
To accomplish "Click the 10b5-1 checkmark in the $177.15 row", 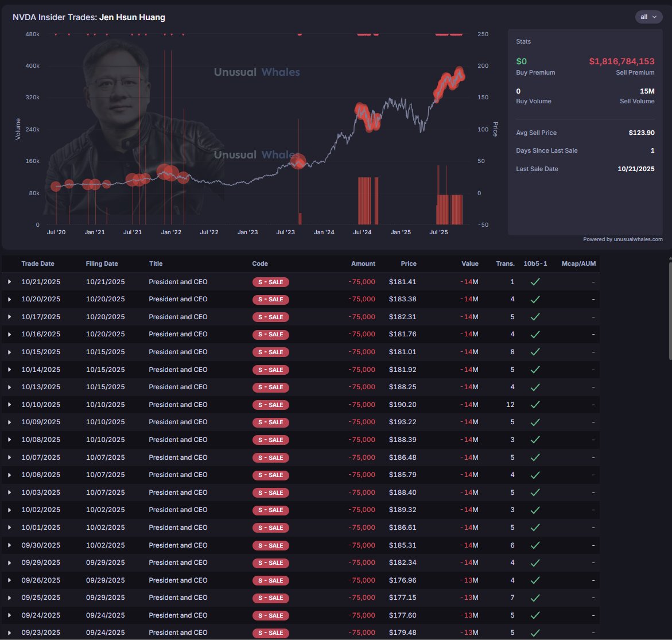I will [535, 598].
